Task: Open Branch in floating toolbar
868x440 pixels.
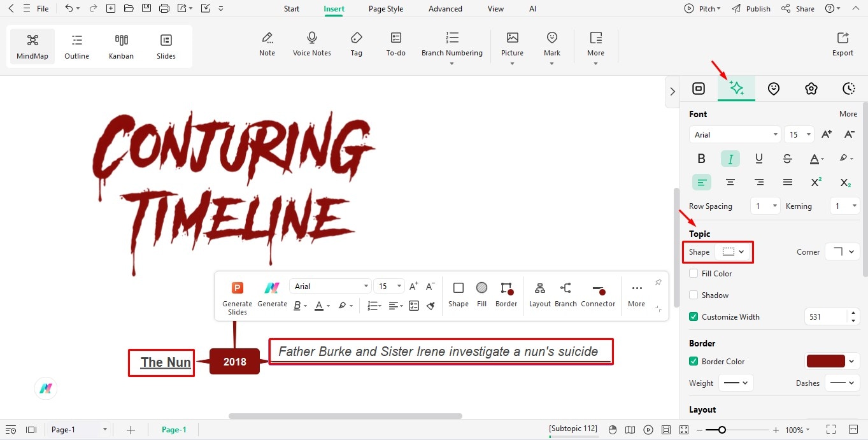Action: coord(566,294)
